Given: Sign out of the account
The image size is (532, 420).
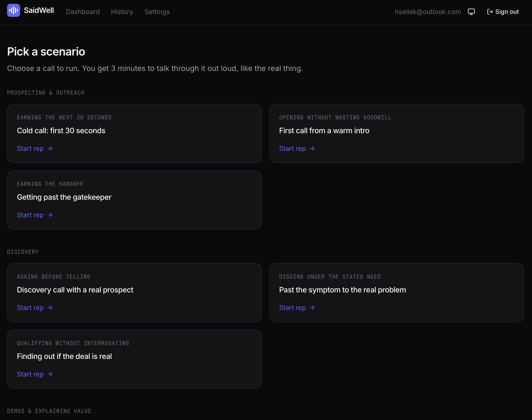Looking at the screenshot, I should (x=503, y=12).
